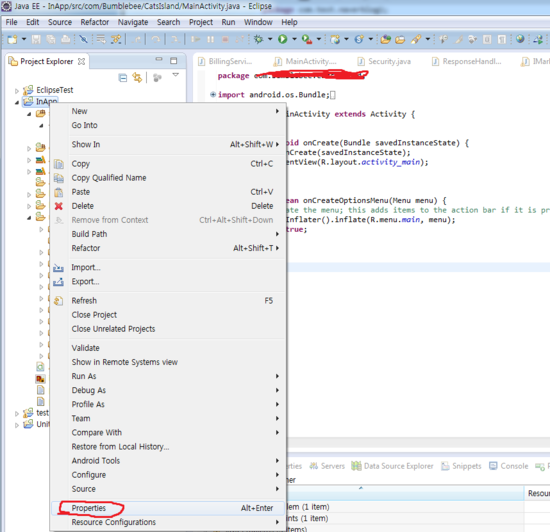Screen dimensions: 550x532
Task: Open the New wizard dropdown arrow
Action: [x=24, y=39]
